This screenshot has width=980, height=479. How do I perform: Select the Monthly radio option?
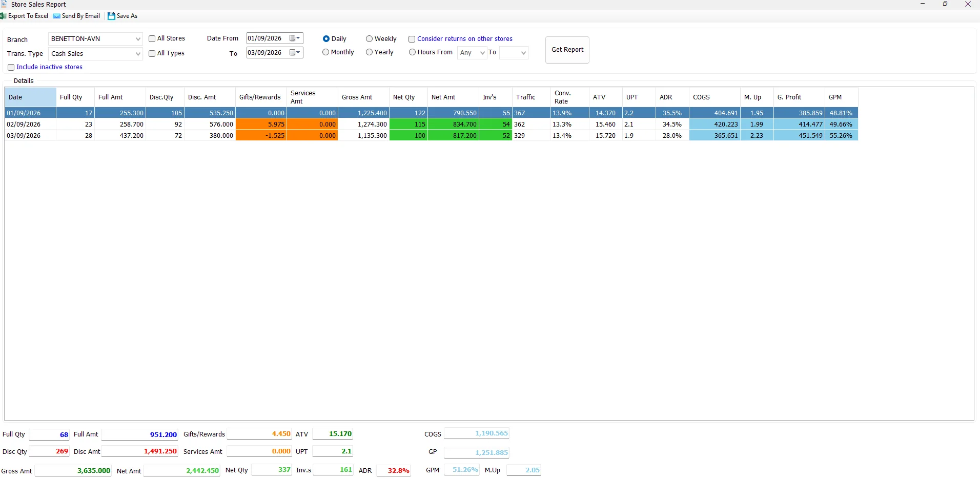point(325,52)
